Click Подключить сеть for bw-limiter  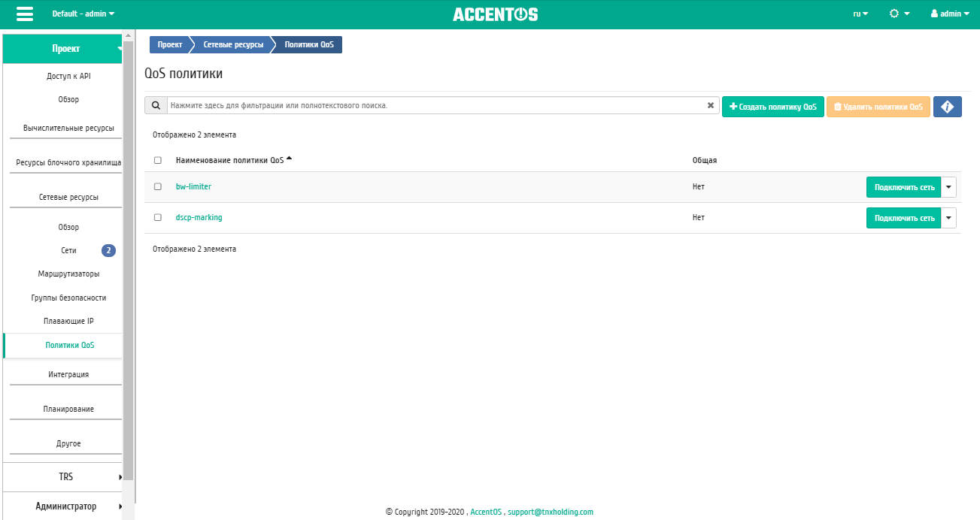coord(904,187)
